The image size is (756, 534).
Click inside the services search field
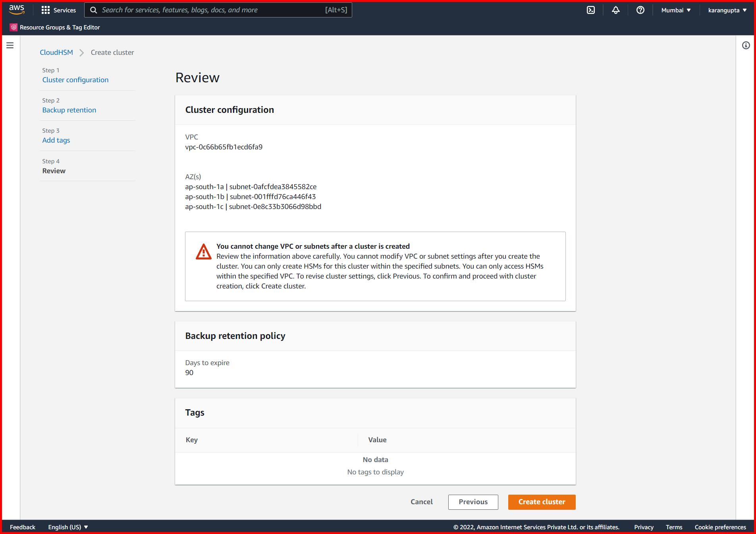(218, 10)
